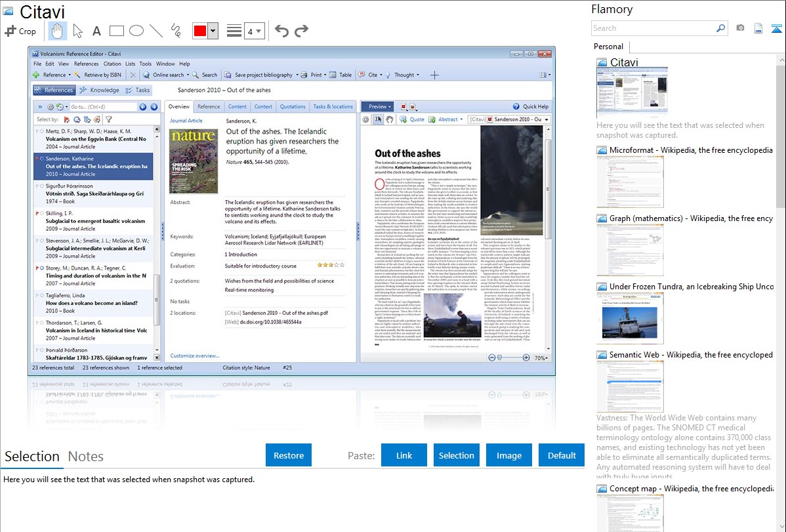Viewport: 786px width, 532px height.
Task: Click Retrieve by ISBN in Citavi toolbar
Action: click(98, 75)
